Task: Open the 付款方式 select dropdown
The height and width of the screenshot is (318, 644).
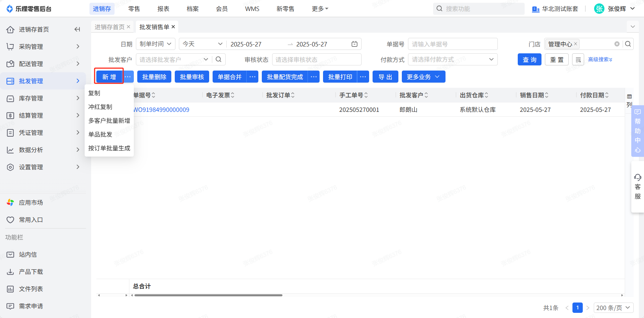Action: 453,59
